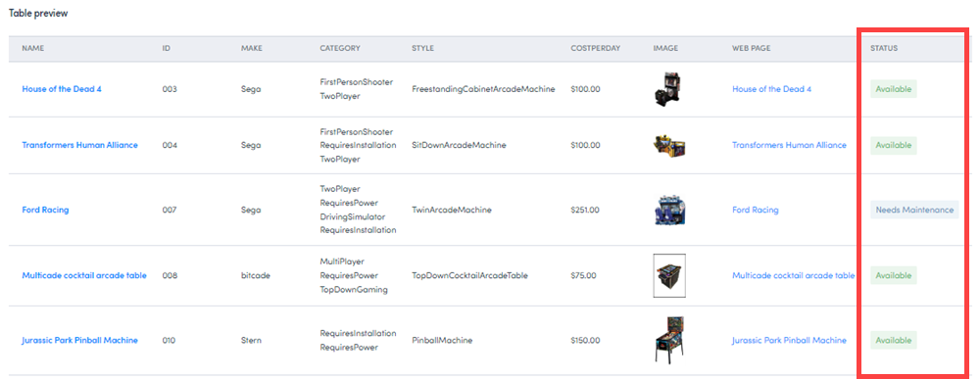Viewport: 980px width, 379px height.
Task: Click the Needs Maintenance status badge
Action: [914, 211]
